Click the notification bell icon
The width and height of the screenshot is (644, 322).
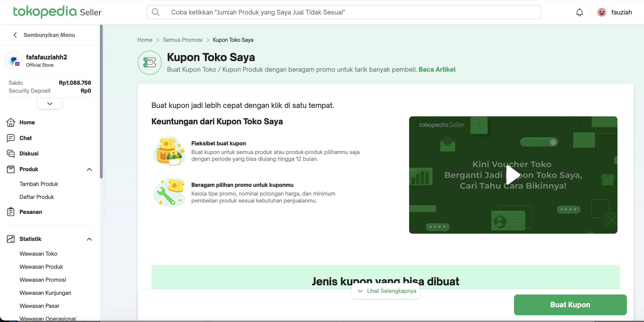coord(579,12)
